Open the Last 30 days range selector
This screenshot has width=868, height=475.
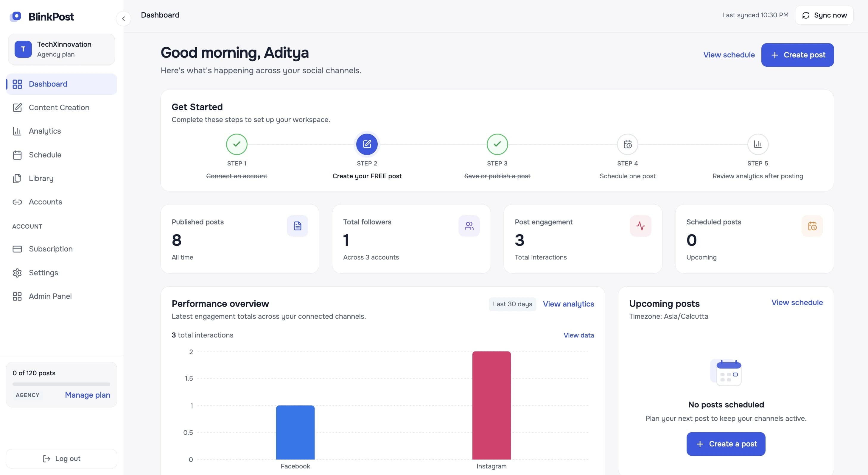click(512, 304)
